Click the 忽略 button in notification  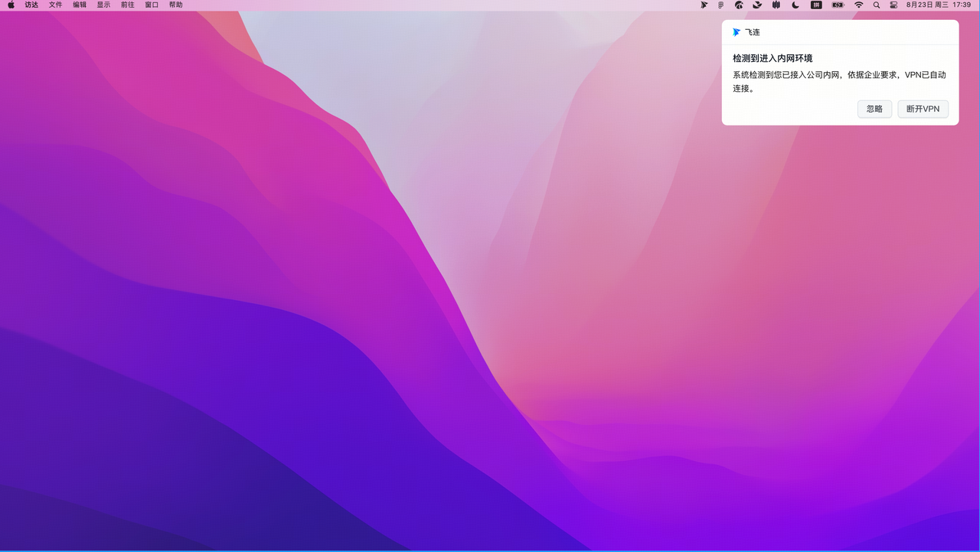(875, 109)
